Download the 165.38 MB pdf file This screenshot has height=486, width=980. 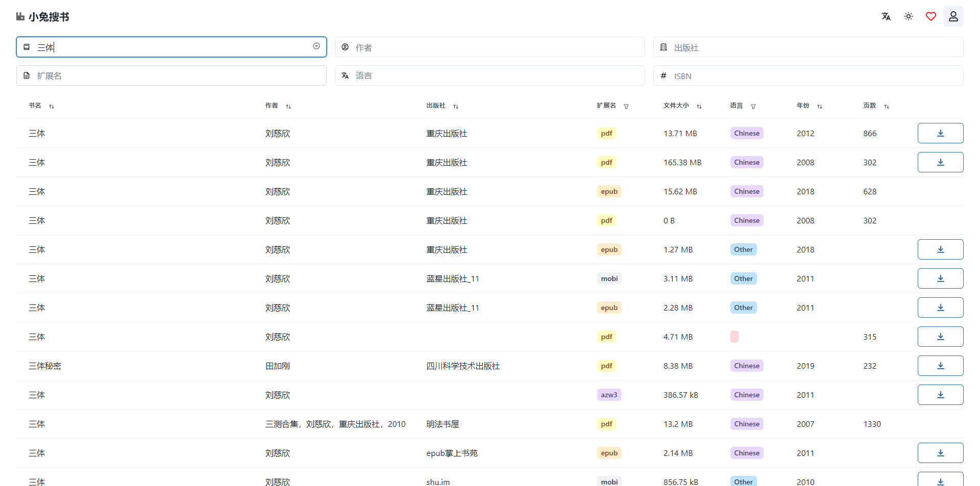(940, 162)
